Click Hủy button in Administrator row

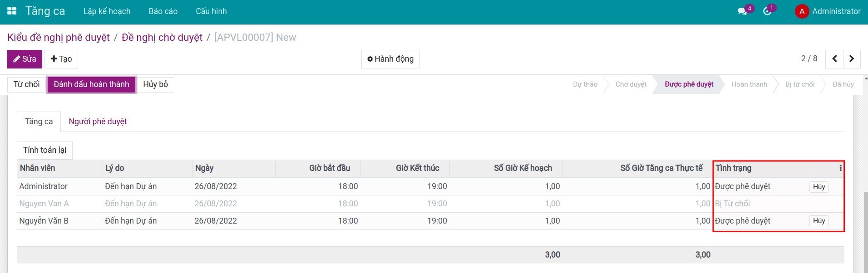point(819,187)
